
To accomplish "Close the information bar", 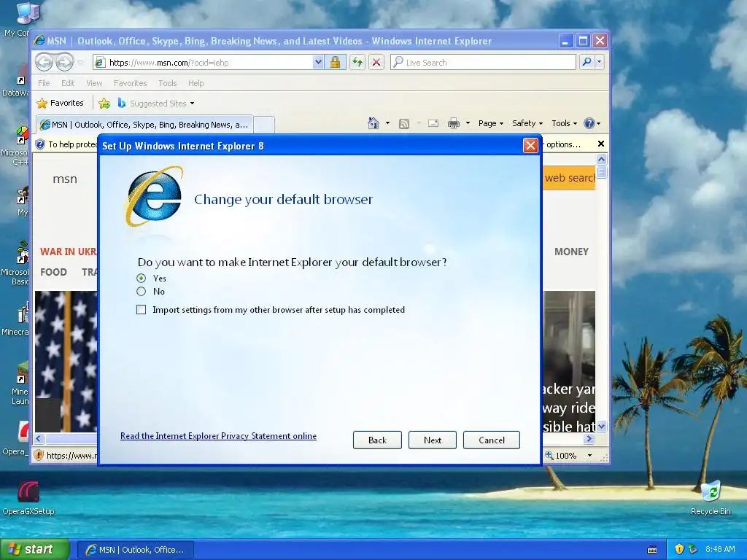I will pos(601,144).
